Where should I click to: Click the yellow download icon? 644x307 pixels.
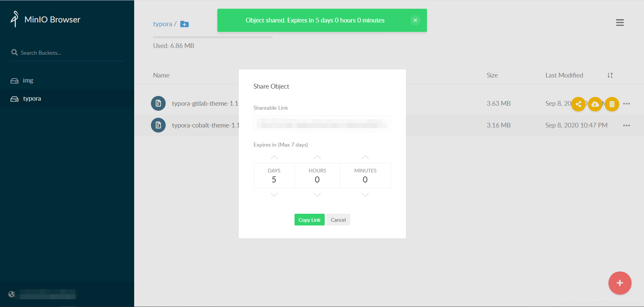click(595, 104)
